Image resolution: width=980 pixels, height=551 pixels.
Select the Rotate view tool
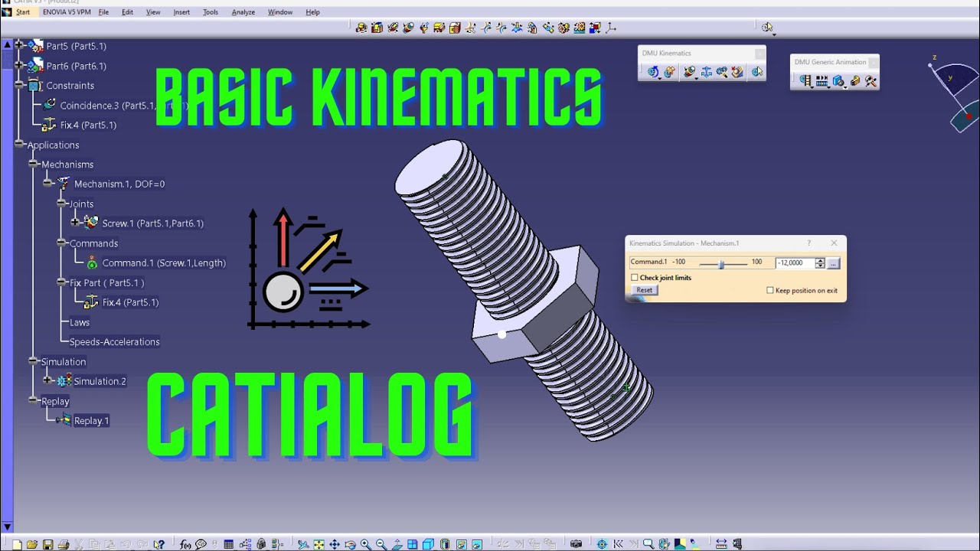(350, 545)
